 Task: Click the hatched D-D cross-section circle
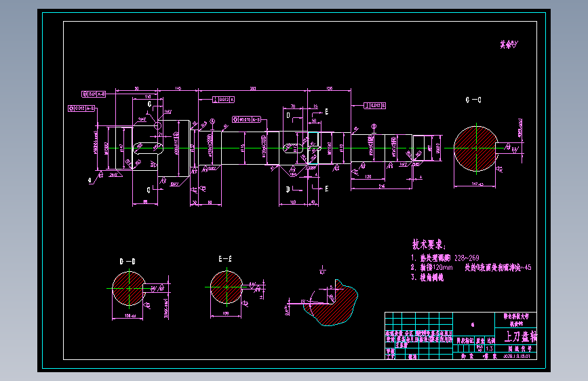point(129,288)
